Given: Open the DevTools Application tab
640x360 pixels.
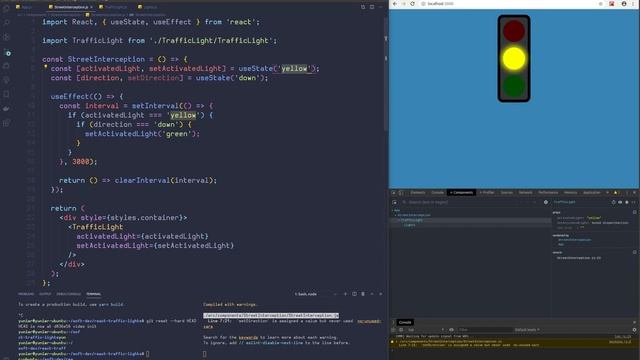Looking at the screenshot, I should click(591, 193).
